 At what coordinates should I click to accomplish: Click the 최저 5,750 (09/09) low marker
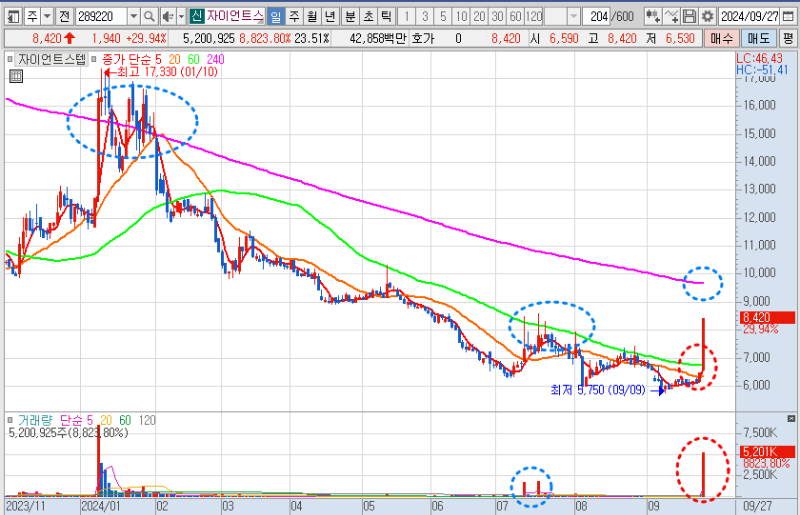point(607,390)
